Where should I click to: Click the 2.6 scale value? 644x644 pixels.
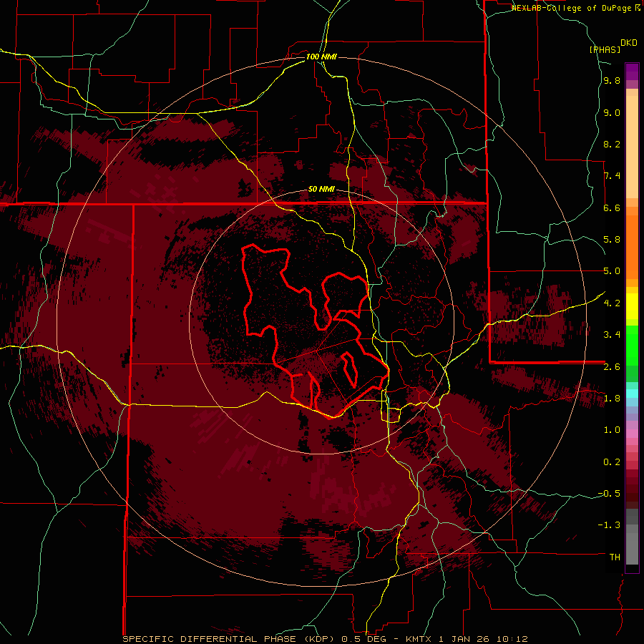(x=612, y=367)
